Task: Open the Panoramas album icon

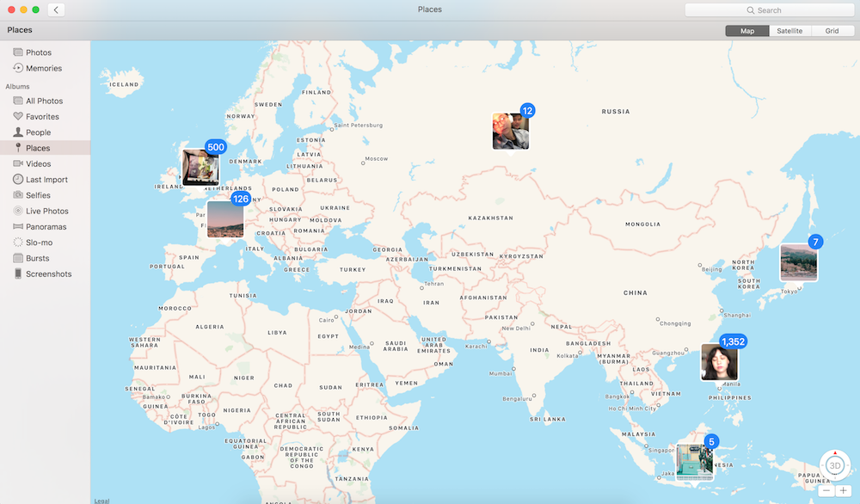Action: [18, 226]
